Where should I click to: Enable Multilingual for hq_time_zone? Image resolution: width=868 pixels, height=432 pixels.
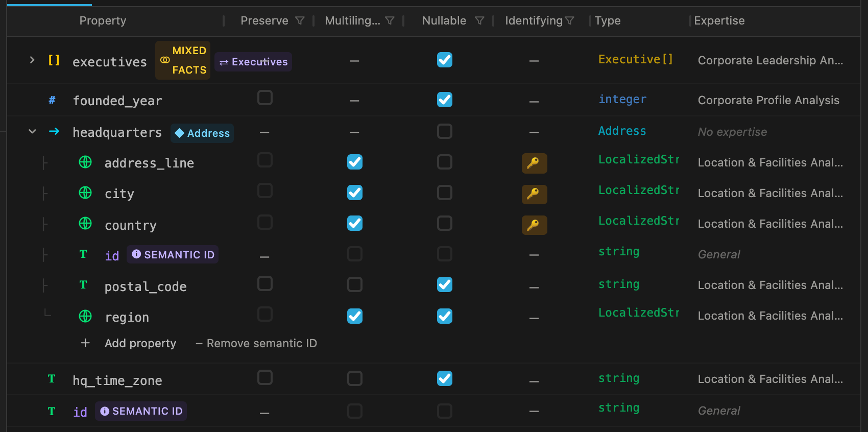[355, 378]
